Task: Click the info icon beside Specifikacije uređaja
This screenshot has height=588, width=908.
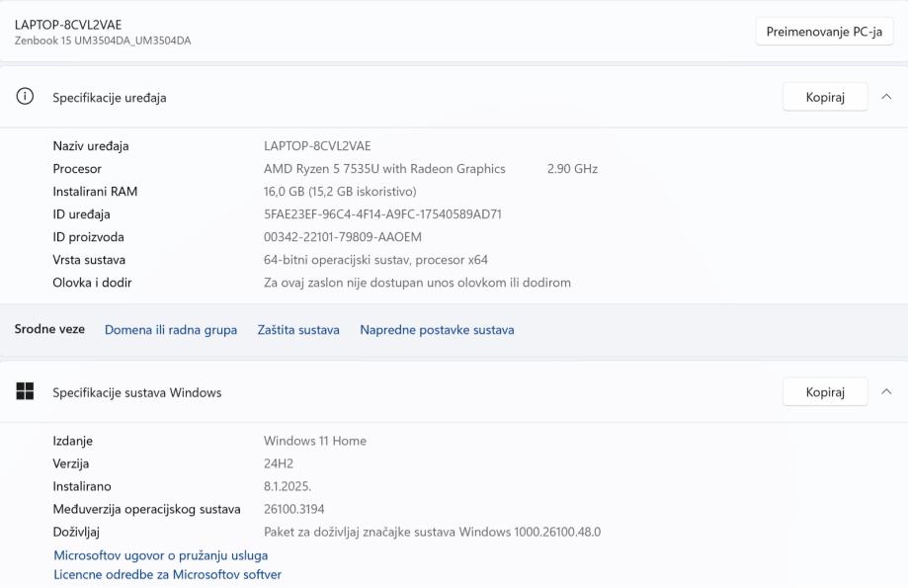Action: 25,97
